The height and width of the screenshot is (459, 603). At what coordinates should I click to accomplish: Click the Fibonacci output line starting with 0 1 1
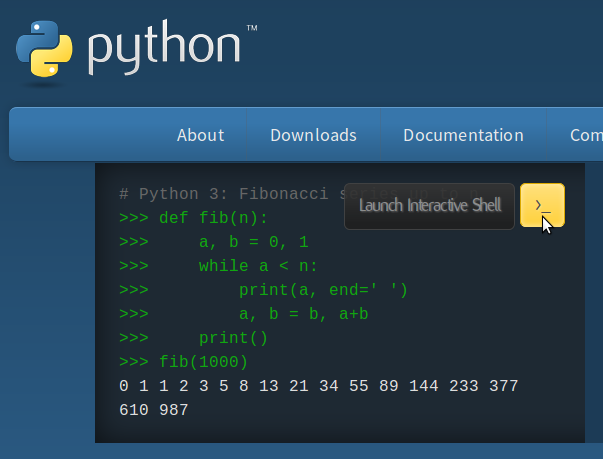tap(319, 386)
